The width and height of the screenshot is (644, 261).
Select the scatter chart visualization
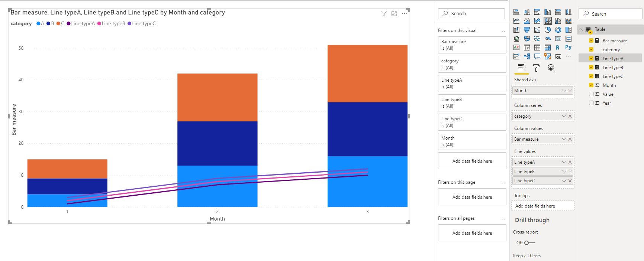pyautogui.click(x=537, y=30)
